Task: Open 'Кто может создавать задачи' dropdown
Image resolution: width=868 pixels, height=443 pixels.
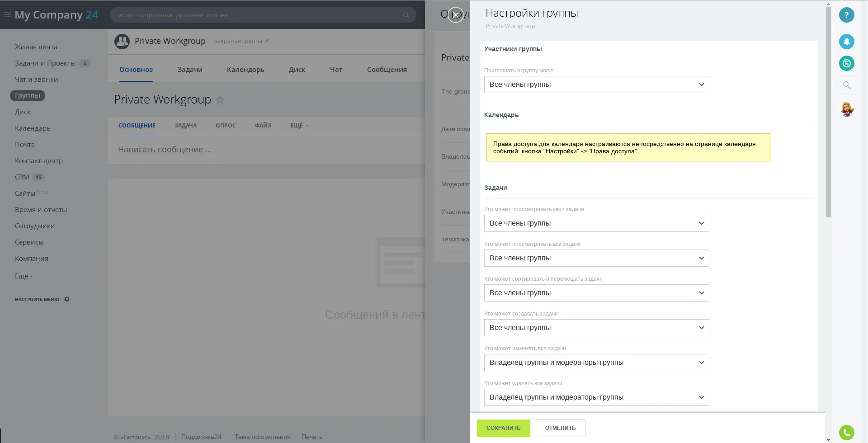Action: tap(596, 328)
